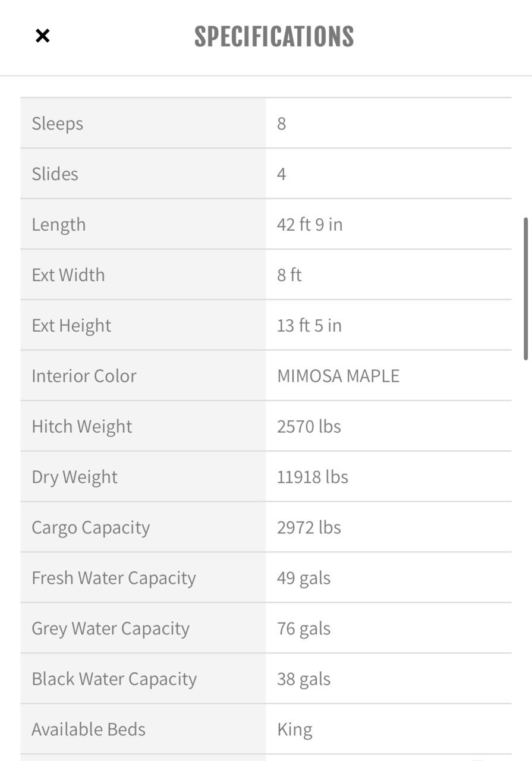
Task: Click the MIMOSA MAPLE interior color value
Action: [x=338, y=376]
